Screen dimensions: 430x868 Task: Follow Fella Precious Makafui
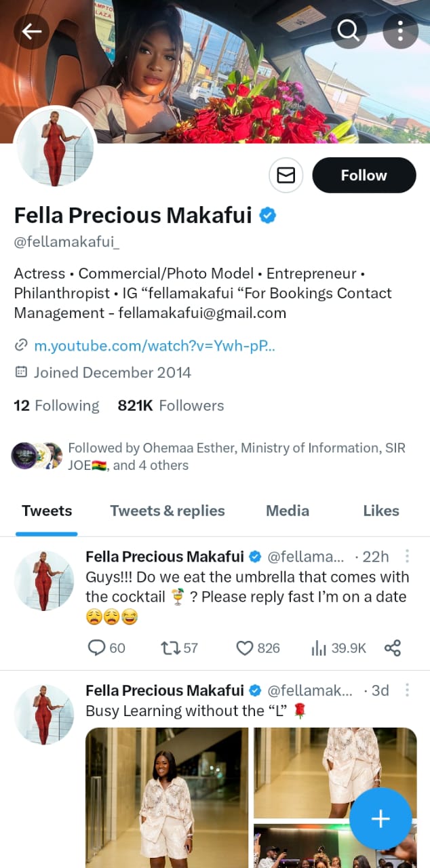tap(364, 175)
